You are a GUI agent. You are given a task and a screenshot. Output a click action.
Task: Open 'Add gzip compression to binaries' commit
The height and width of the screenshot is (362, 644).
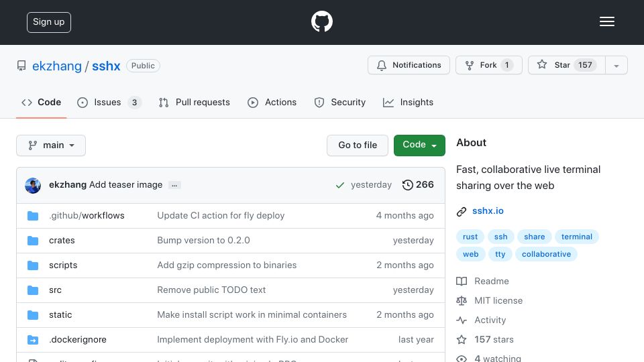tap(227, 265)
